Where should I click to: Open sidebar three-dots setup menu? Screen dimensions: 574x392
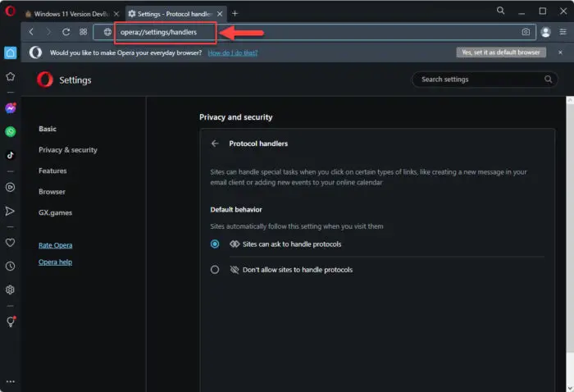(x=10, y=381)
